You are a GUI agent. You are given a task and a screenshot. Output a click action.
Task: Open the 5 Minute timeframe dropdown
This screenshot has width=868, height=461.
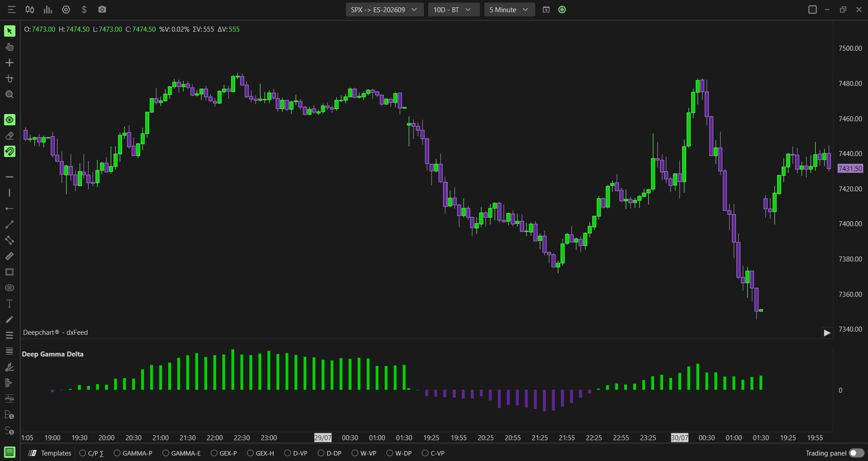[509, 10]
